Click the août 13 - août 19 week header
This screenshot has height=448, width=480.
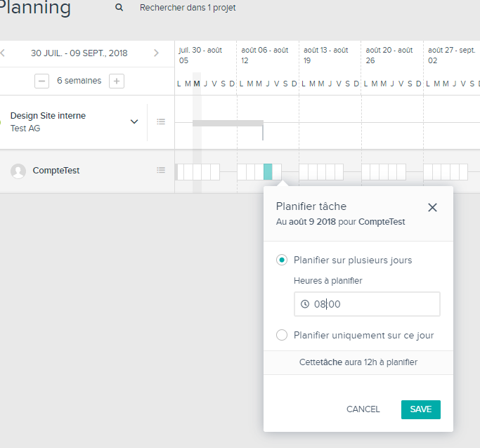pos(326,55)
